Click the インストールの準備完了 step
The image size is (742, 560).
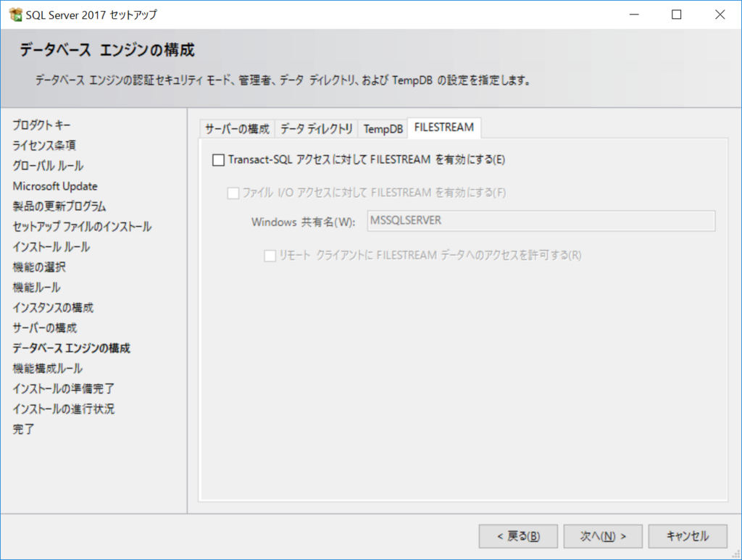click(x=64, y=389)
